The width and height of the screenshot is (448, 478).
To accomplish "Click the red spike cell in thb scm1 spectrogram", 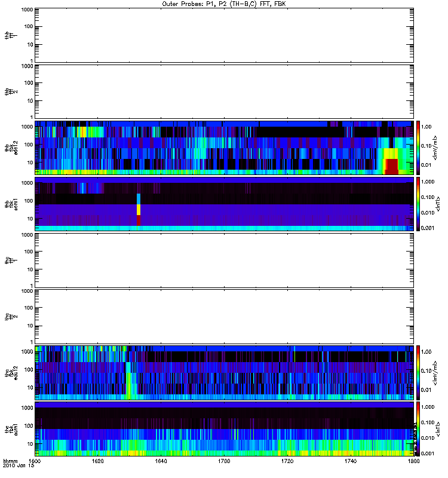I will pyautogui.click(x=139, y=220).
